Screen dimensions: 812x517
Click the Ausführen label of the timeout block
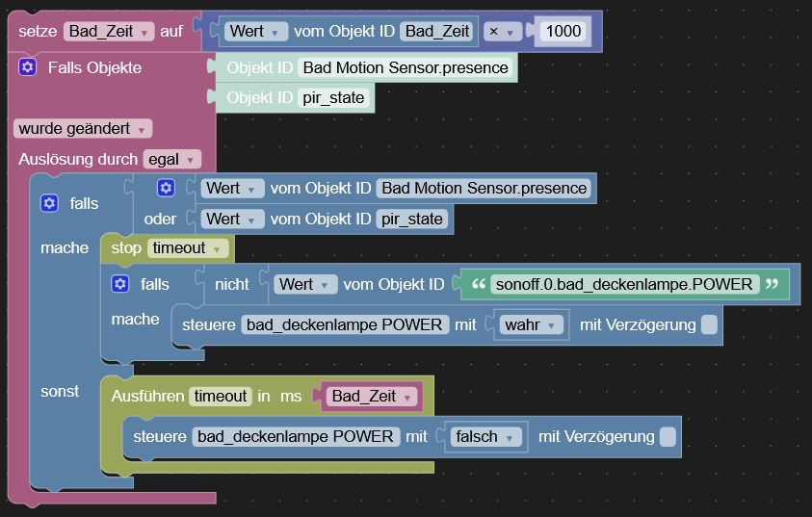[147, 396]
